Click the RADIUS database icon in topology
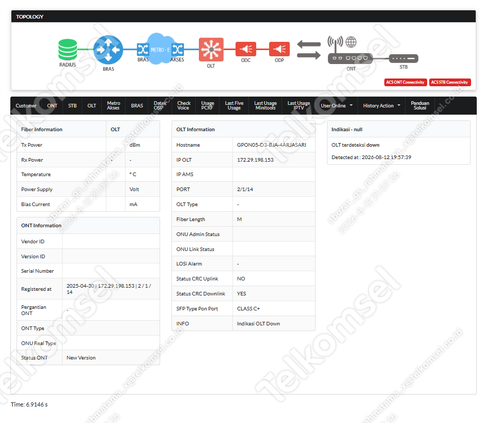500x423 pixels. coord(68,50)
